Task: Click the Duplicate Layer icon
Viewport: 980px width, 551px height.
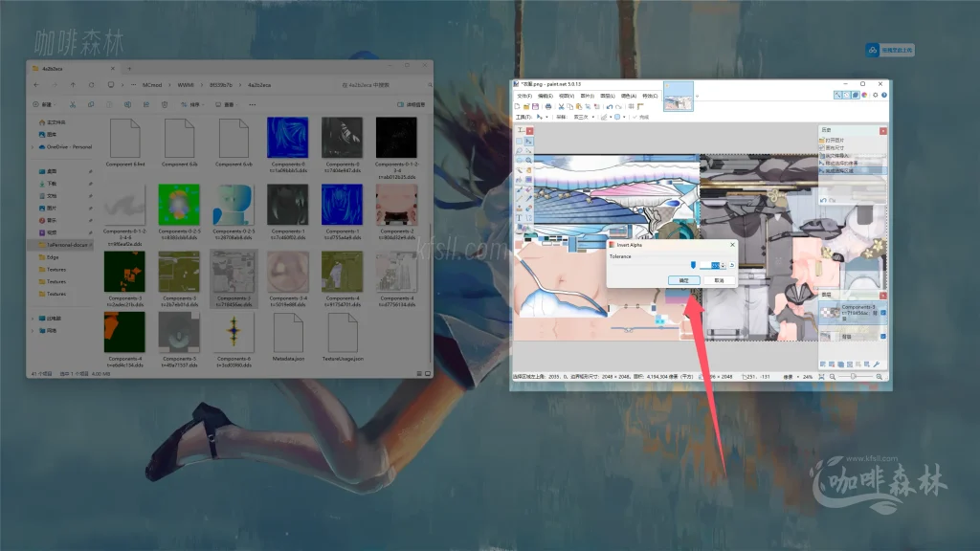Action: pyautogui.click(x=840, y=364)
